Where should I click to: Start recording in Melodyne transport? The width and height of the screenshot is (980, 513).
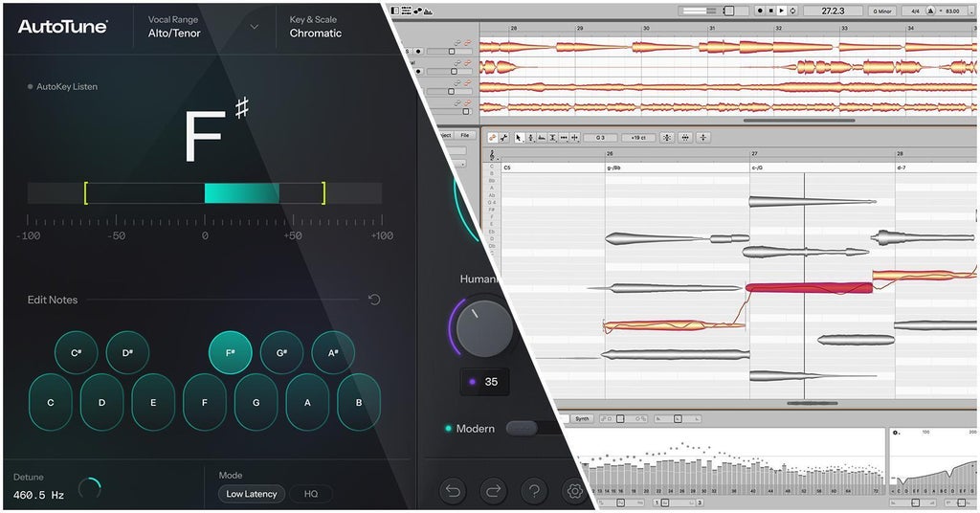coord(760,11)
